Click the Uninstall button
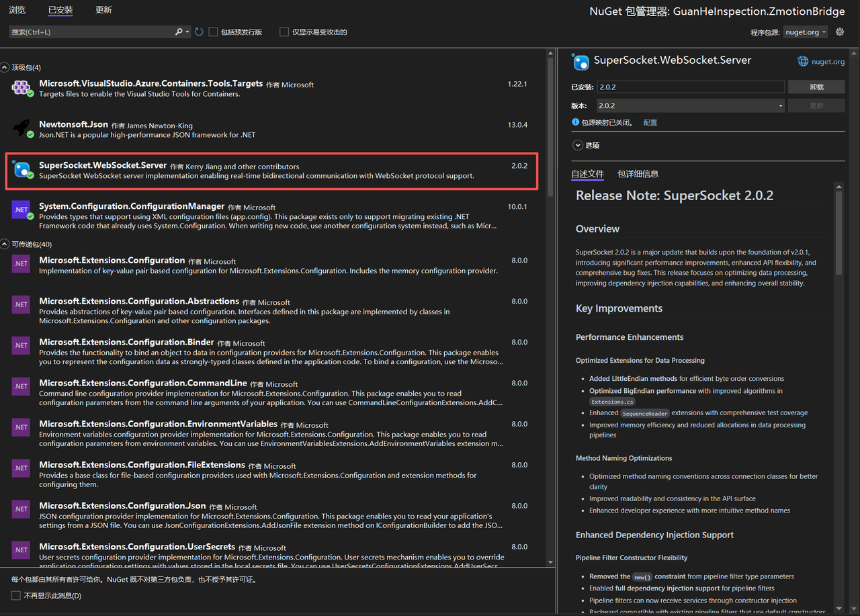The image size is (860, 616). [816, 87]
